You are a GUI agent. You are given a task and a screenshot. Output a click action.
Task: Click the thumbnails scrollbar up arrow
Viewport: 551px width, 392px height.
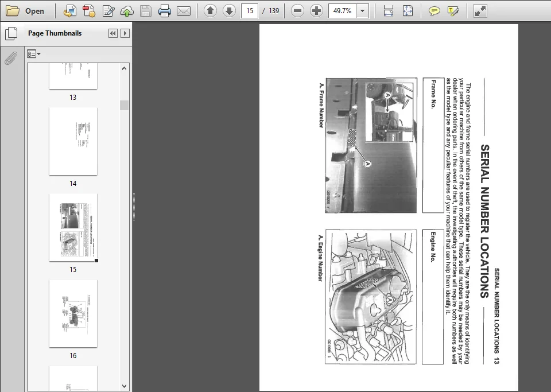click(124, 68)
